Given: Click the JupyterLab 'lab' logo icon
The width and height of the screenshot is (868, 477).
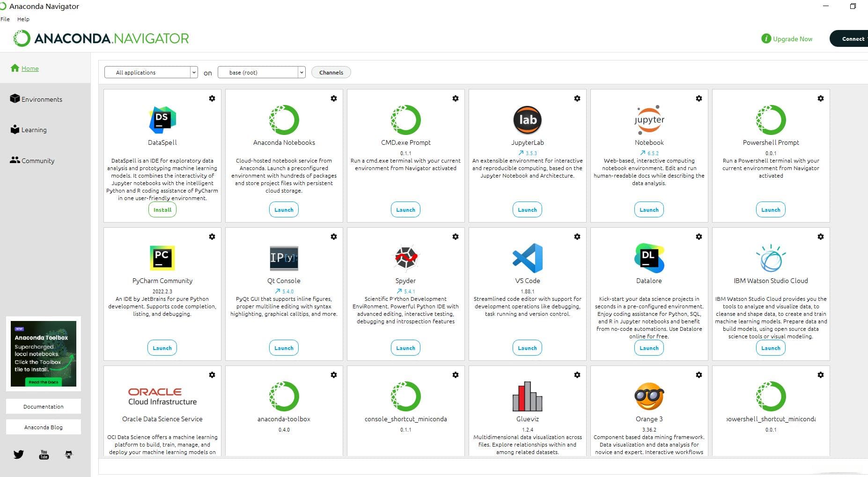Looking at the screenshot, I should pyautogui.click(x=528, y=120).
